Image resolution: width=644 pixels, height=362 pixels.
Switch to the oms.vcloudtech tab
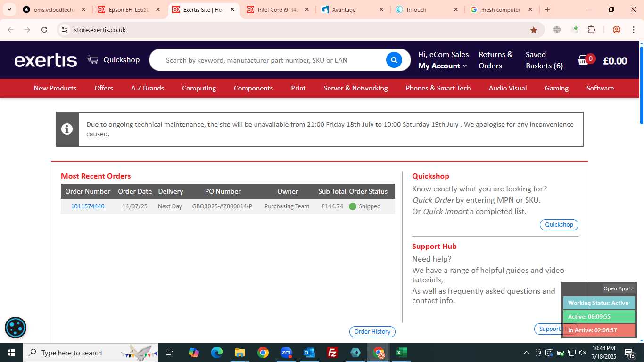coord(55,9)
